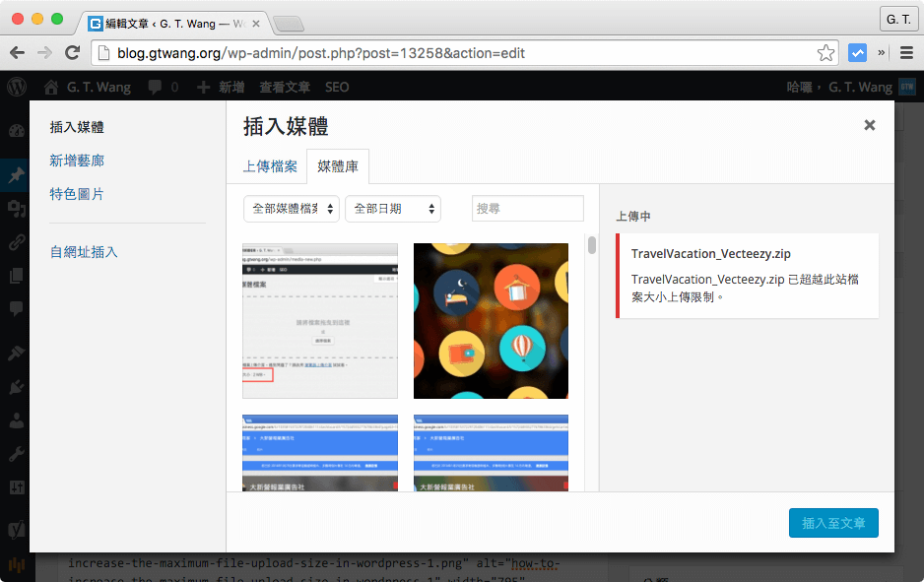The image size is (924, 582).
Task: Open the 全部日期 dropdown filter
Action: tap(393, 209)
